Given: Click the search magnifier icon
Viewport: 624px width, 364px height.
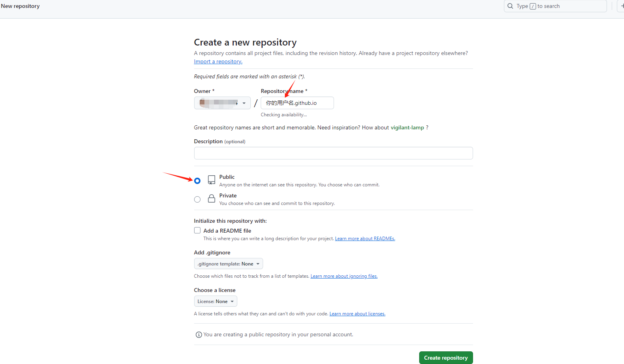Looking at the screenshot, I should pyautogui.click(x=510, y=6).
